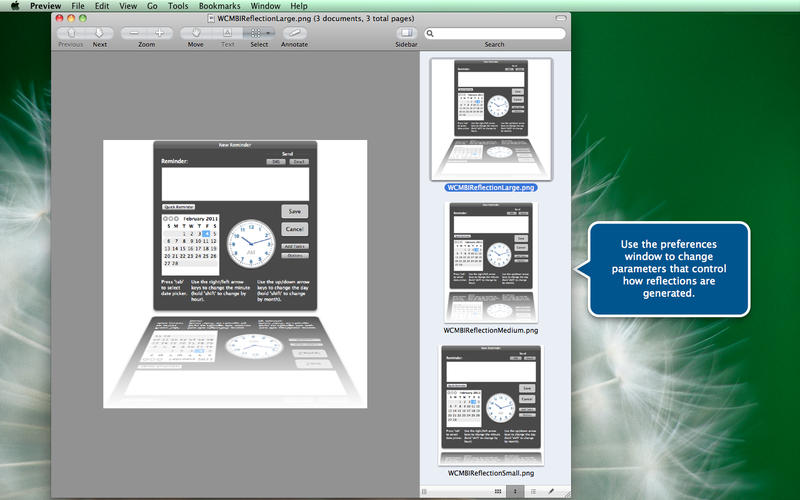Open the View menu
The image size is (800, 500).
point(128,6)
